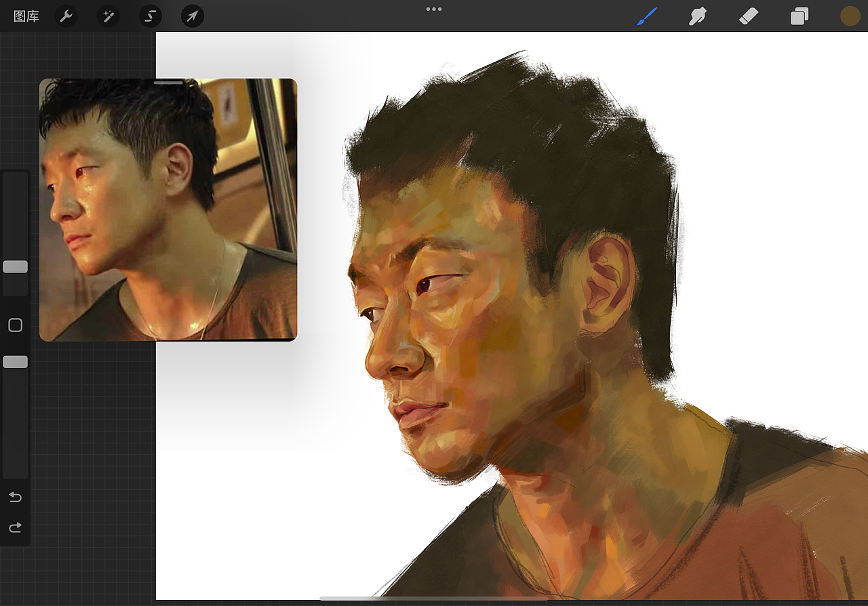
Task: Click the three-dot multitasking menu
Action: 434,9
